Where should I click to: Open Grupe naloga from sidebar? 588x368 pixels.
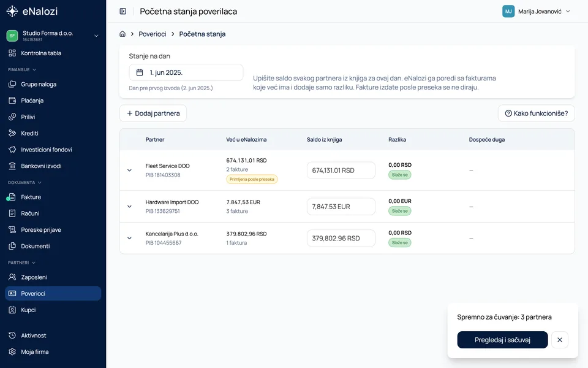coord(53,84)
